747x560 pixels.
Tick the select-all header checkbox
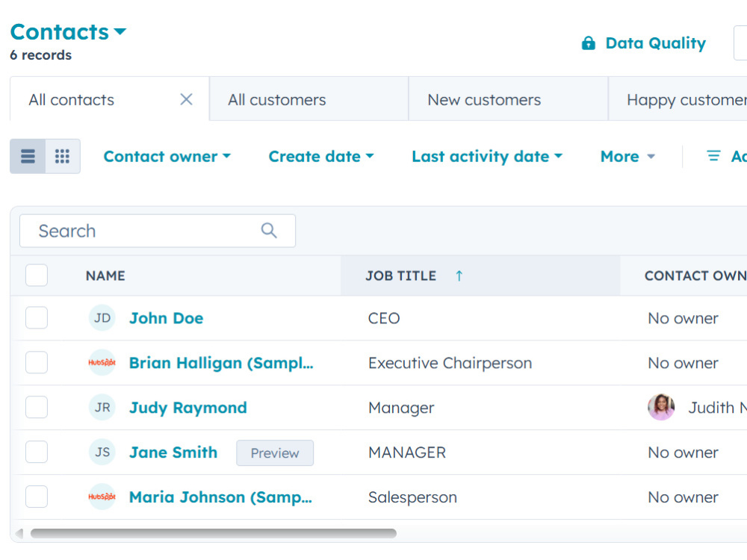point(37,276)
